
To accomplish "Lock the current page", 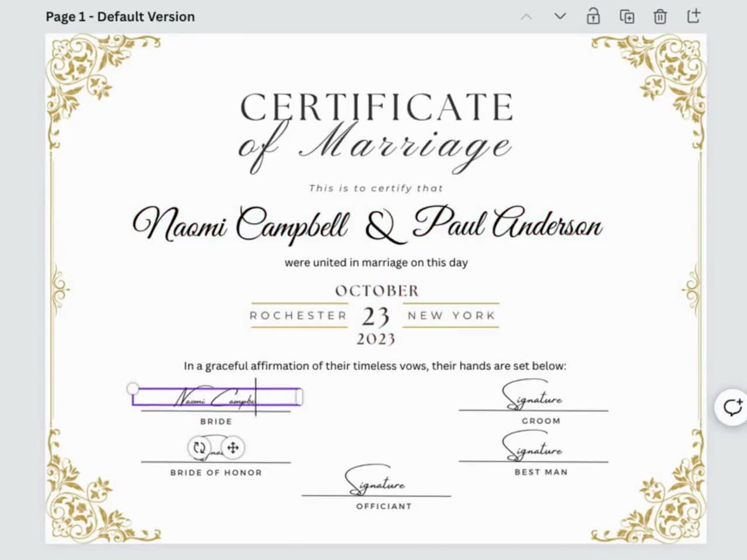I will click(x=593, y=16).
